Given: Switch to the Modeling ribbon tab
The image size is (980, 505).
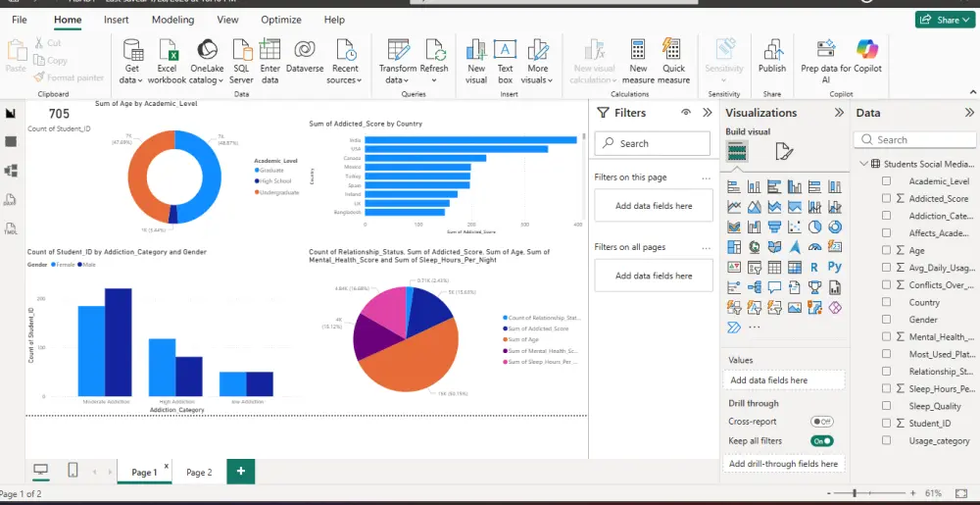Looking at the screenshot, I should point(173,20).
